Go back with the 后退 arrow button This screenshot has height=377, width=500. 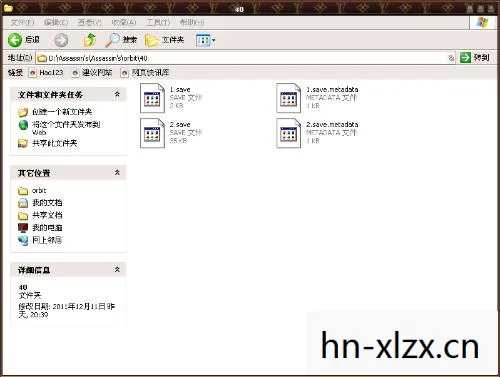click(24, 40)
